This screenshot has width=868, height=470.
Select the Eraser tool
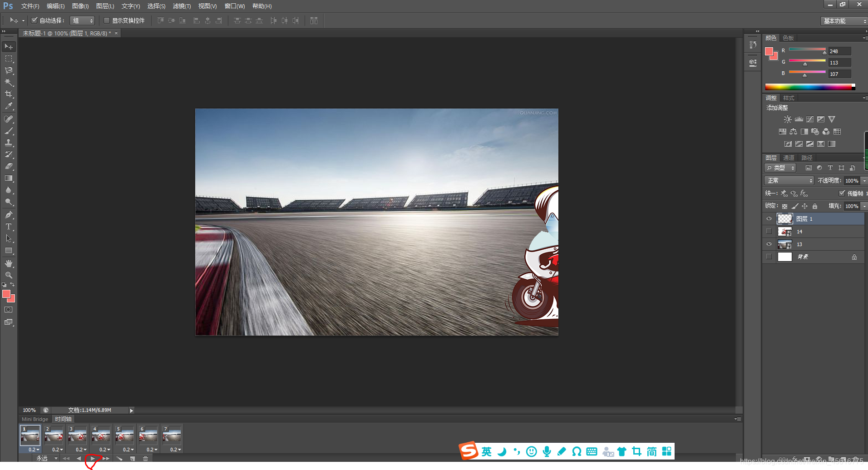pos(9,166)
